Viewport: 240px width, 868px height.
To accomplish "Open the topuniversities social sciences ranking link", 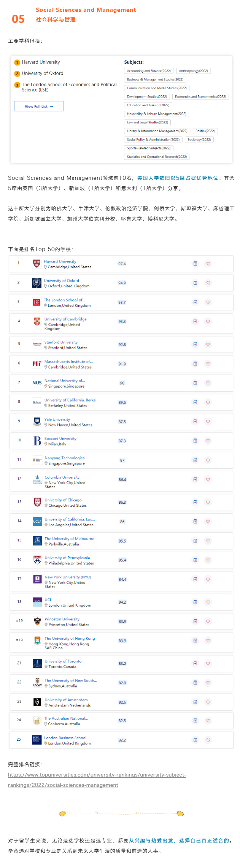I will 97,780.
